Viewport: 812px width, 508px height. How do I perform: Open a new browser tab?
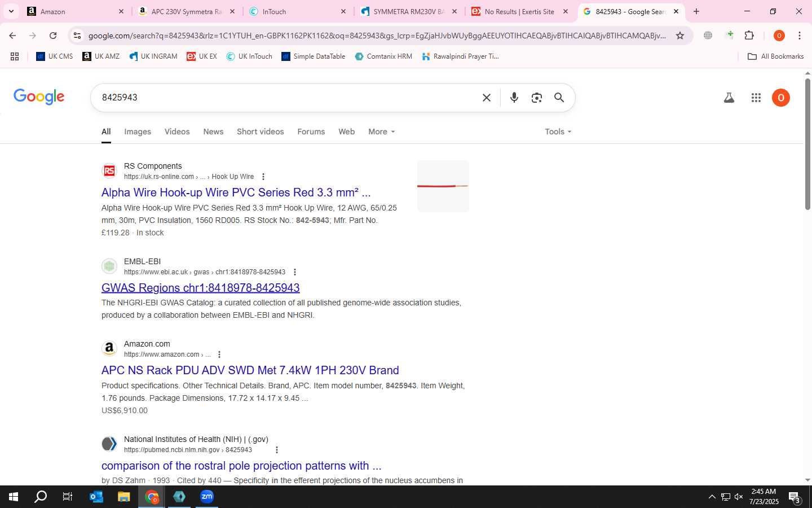(x=696, y=11)
